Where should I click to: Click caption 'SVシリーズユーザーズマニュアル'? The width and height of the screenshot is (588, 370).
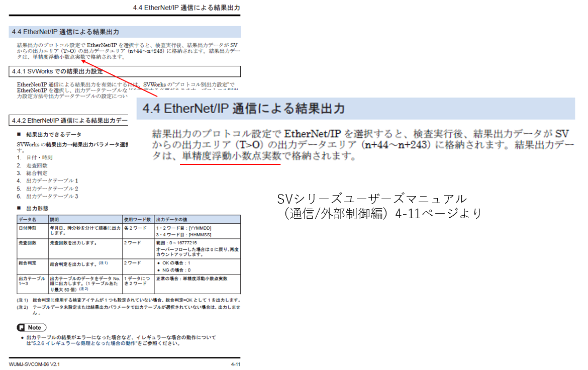(372, 199)
